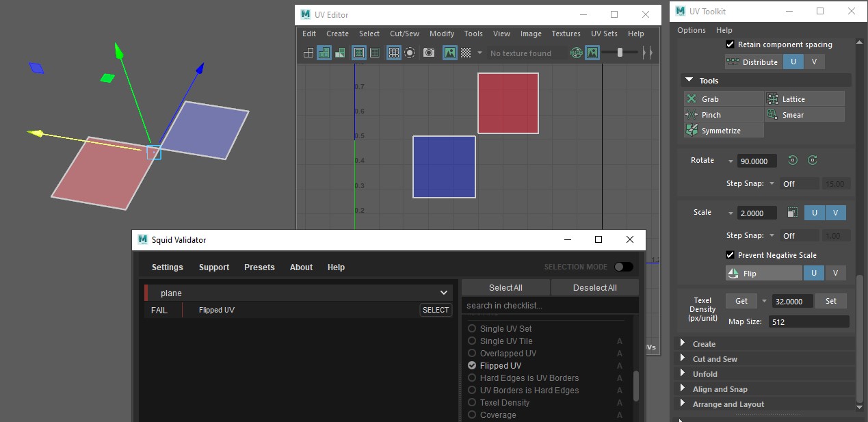Expand the Unfold section

click(x=683, y=374)
